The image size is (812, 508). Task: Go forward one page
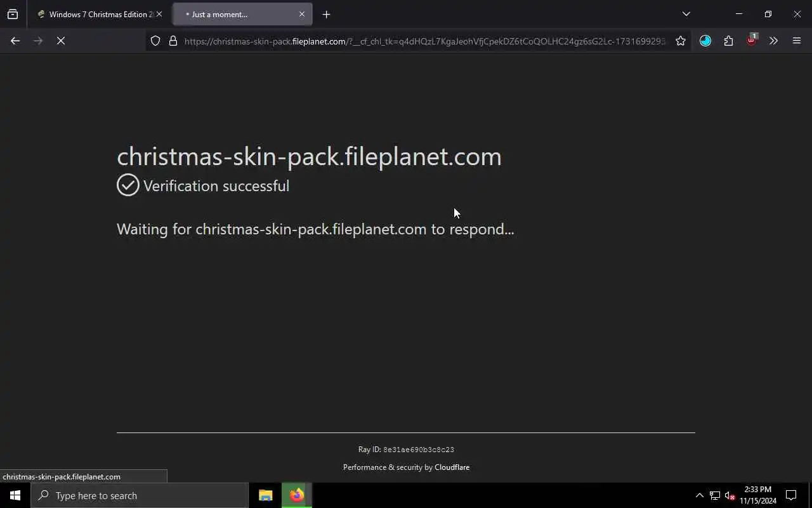(38, 41)
